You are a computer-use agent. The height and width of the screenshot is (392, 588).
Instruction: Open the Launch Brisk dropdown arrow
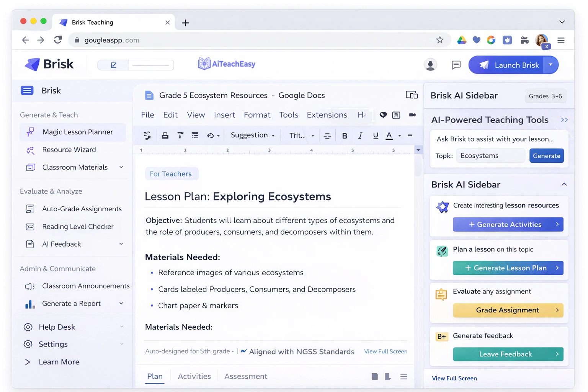point(550,65)
